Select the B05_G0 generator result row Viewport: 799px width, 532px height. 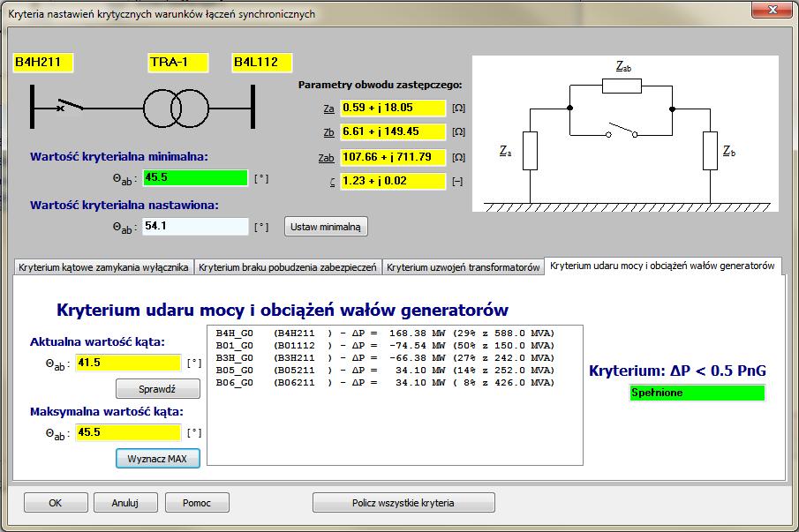pos(385,371)
